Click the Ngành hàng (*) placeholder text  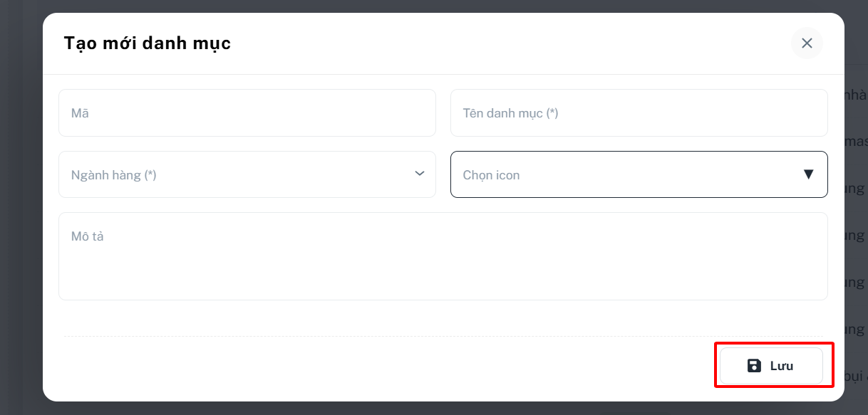click(114, 175)
